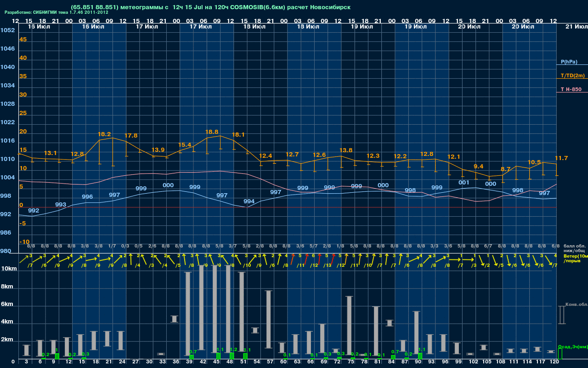The image size is (588, 368).
Task: Click the 993 pressure value on blue curve
Action: (61, 205)
